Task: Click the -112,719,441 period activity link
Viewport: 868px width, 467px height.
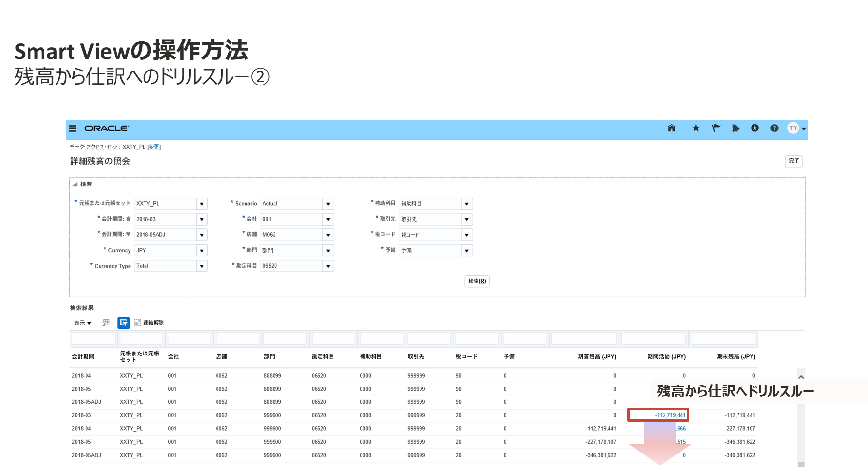Action: (670, 415)
